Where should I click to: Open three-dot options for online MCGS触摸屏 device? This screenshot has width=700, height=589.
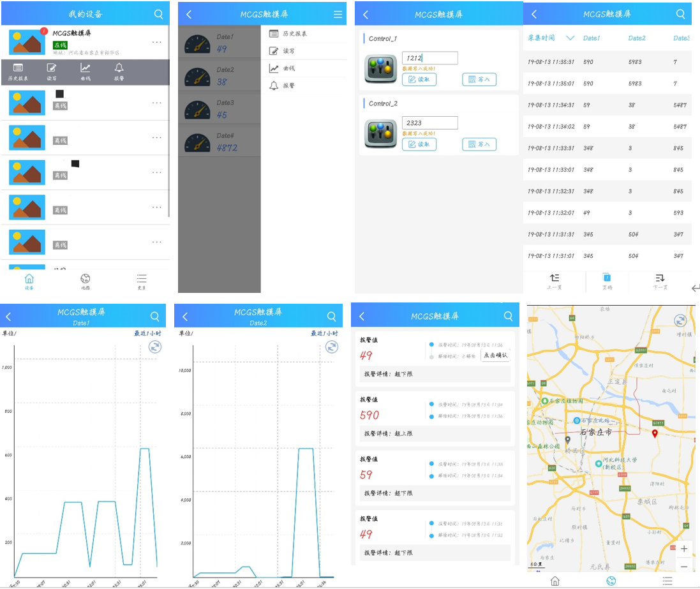157,42
